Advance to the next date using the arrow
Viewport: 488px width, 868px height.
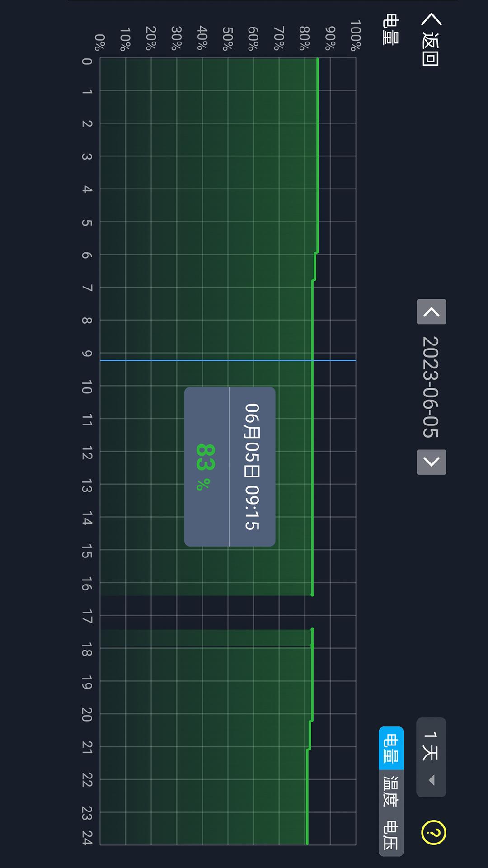[x=431, y=462]
